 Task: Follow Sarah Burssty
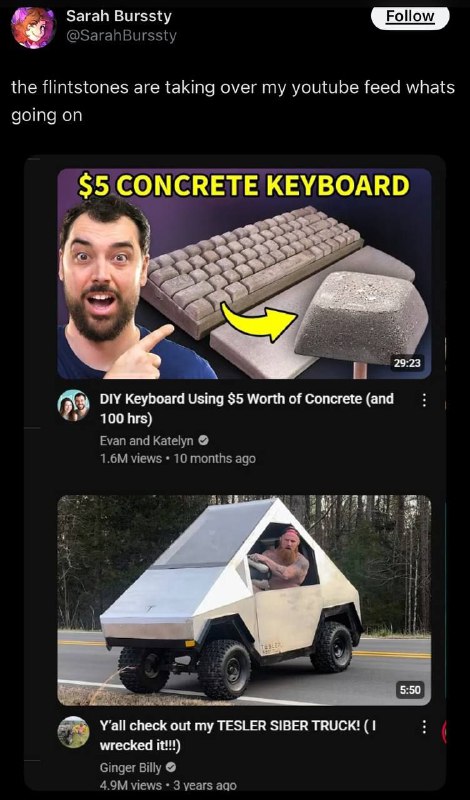(410, 17)
